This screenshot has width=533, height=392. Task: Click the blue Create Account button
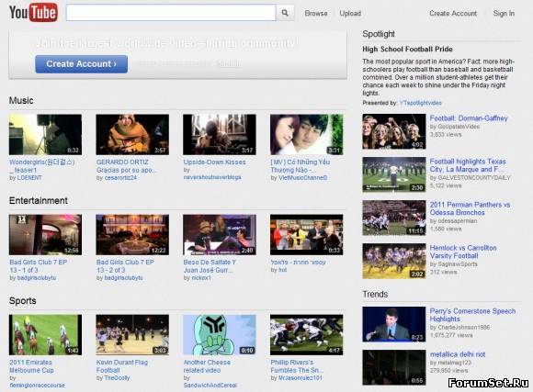point(82,64)
